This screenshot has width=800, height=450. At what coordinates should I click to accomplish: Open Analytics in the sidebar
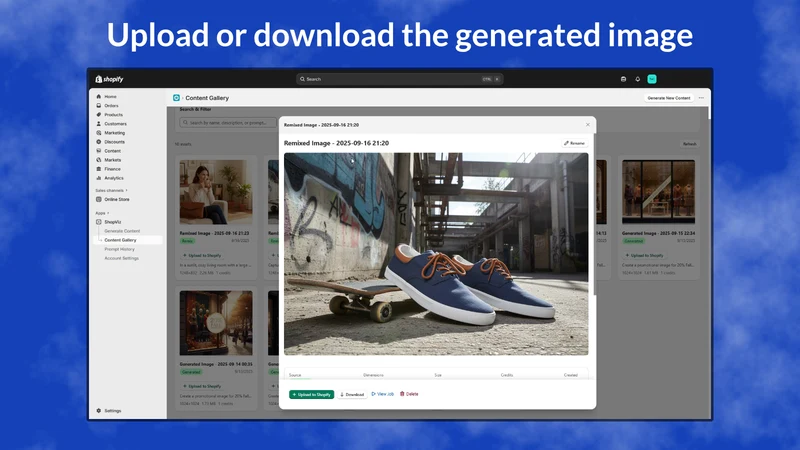pyautogui.click(x=114, y=178)
